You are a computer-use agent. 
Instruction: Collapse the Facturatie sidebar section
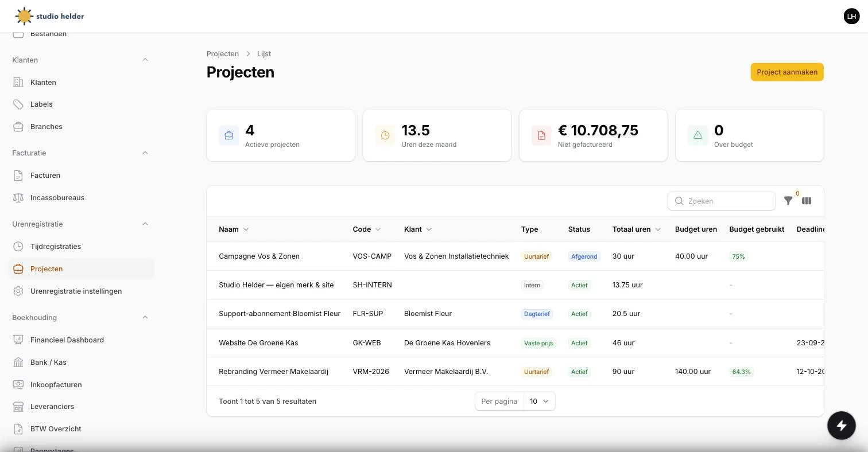[145, 153]
